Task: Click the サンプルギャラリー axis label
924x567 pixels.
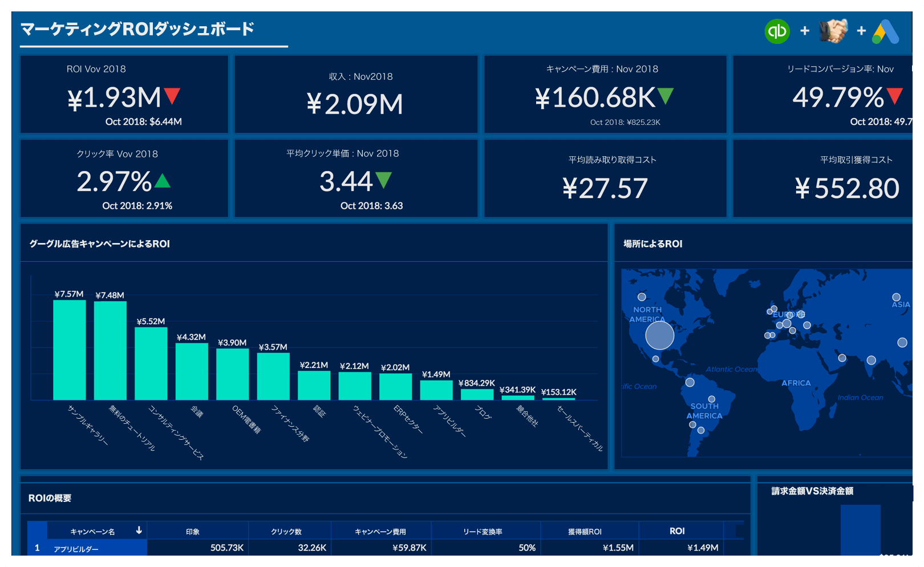Action: 88,425
